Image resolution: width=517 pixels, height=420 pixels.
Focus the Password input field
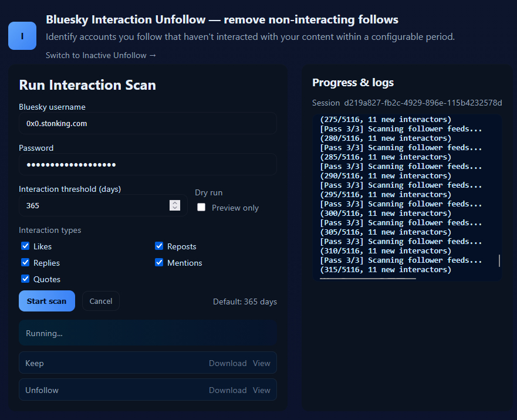tap(147, 165)
